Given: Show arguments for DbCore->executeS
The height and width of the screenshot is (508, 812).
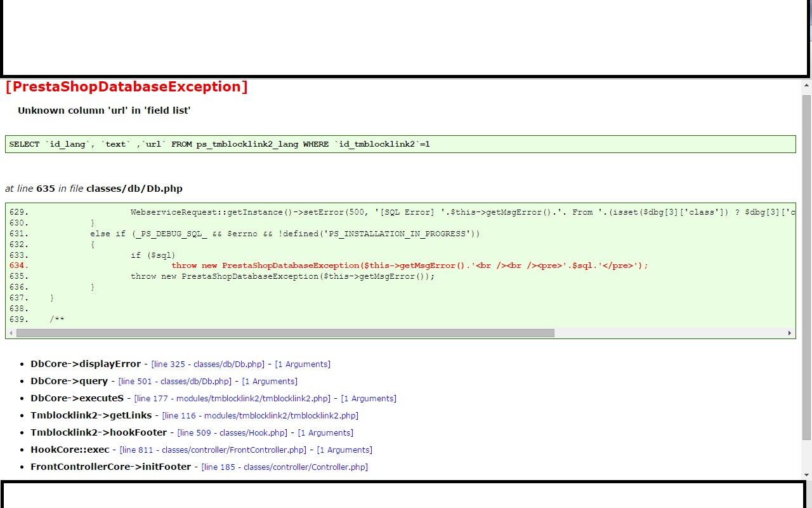Looking at the screenshot, I should click(x=369, y=399).
